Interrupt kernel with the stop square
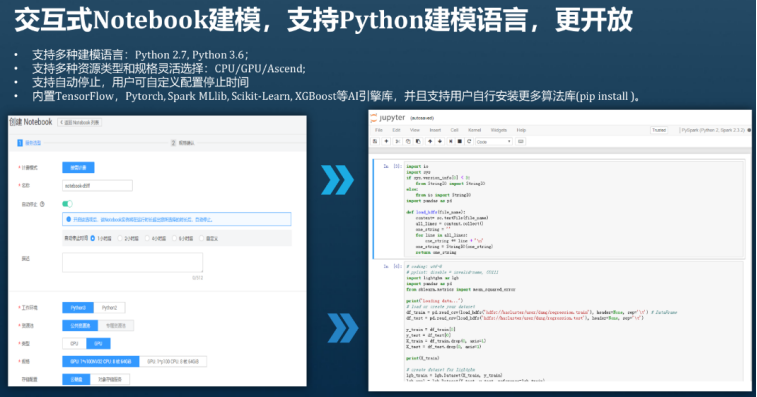The width and height of the screenshot is (757, 397). (x=460, y=142)
